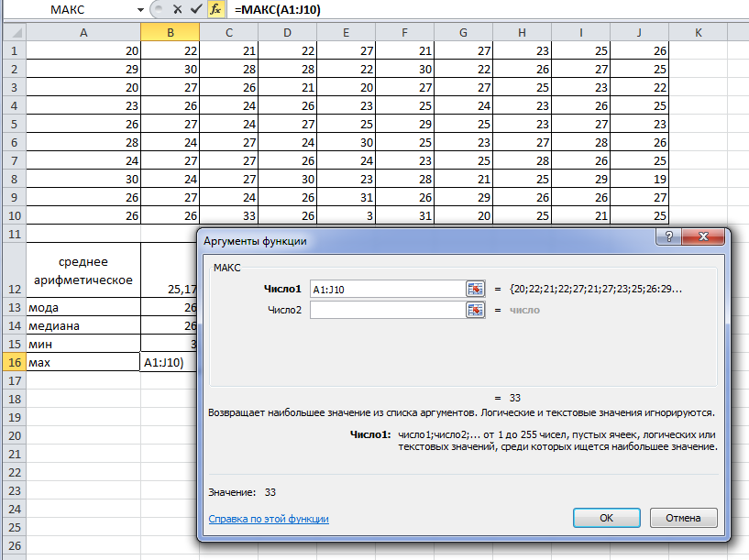Select column I header
Image resolution: width=749 pixels, height=560 pixels.
pyautogui.click(x=581, y=32)
